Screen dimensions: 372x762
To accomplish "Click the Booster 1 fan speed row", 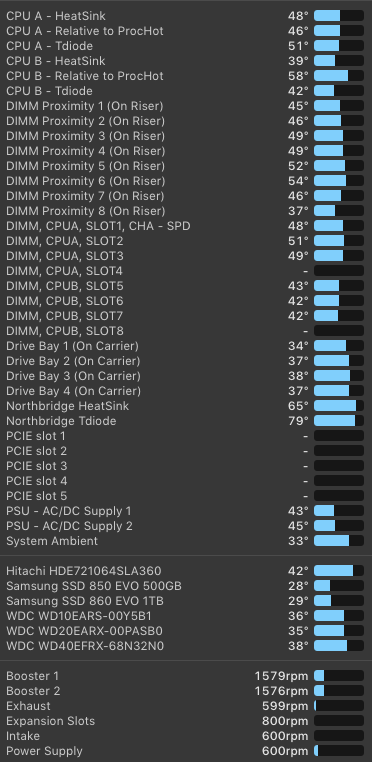I will (186, 676).
